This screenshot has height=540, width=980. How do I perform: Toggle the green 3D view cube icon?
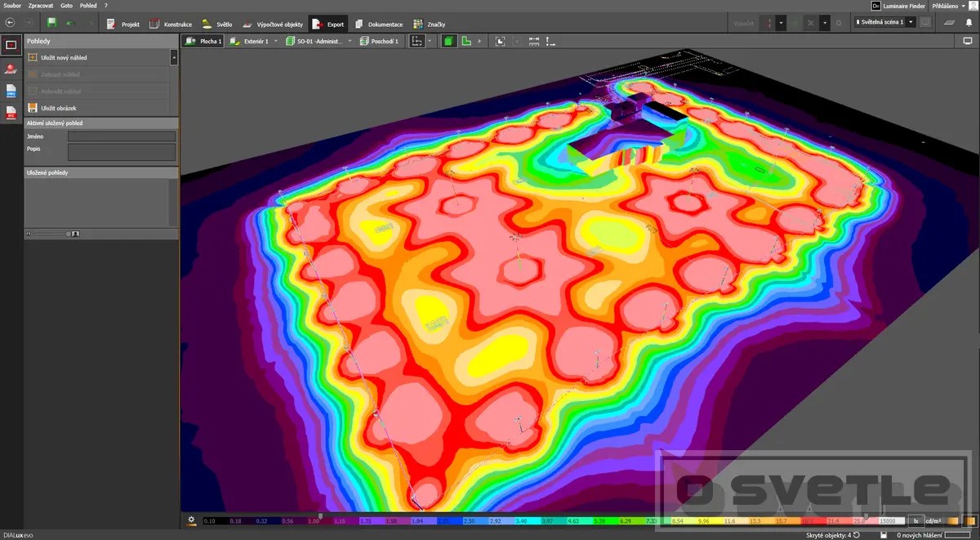449,41
